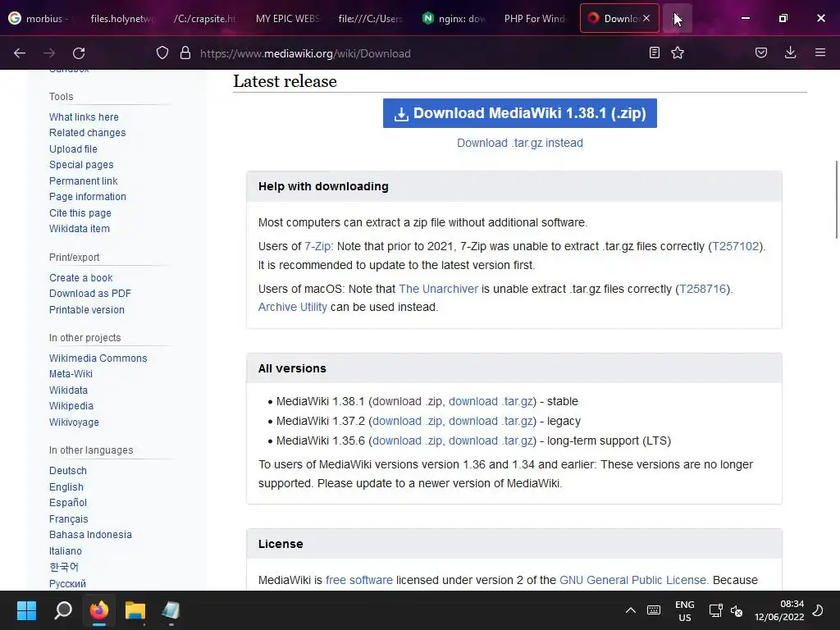Select Firefox in the taskbar
This screenshot has height=630, width=840.
tap(99, 610)
